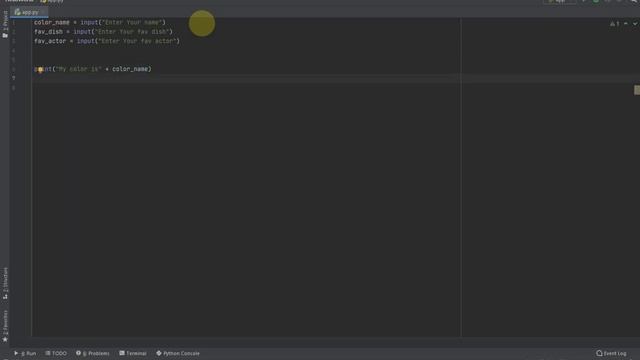
Task: Click the fav_actor variable on line 3
Action: [x=50, y=41]
